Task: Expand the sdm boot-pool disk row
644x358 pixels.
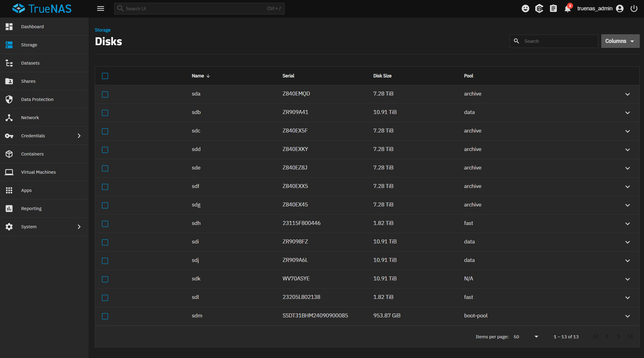Action: coord(627,316)
